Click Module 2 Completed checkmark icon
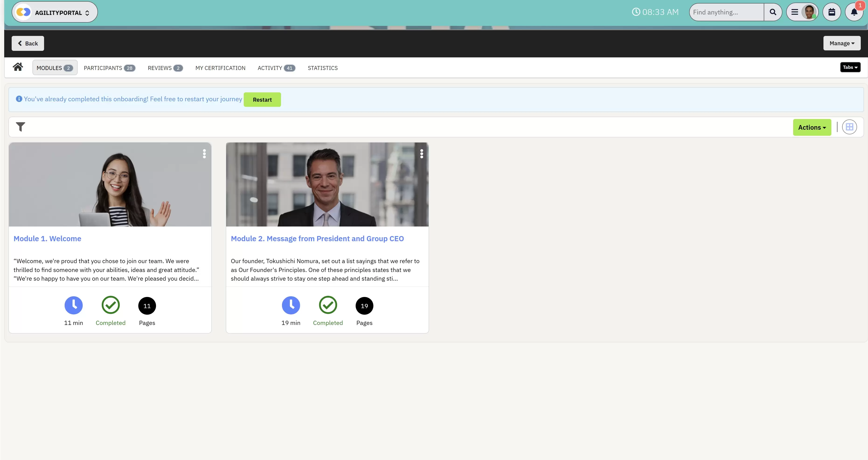The width and height of the screenshot is (868, 460). [x=328, y=305]
